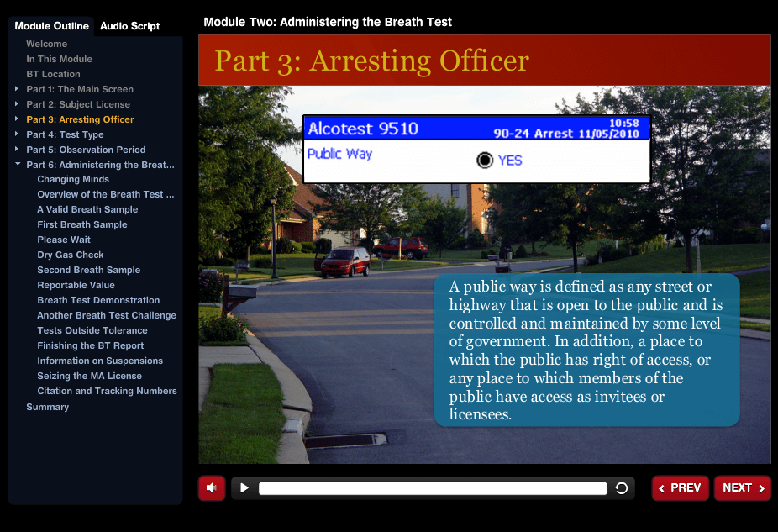Open Breath Test Demonstration topic
The image size is (778, 532).
tap(98, 300)
